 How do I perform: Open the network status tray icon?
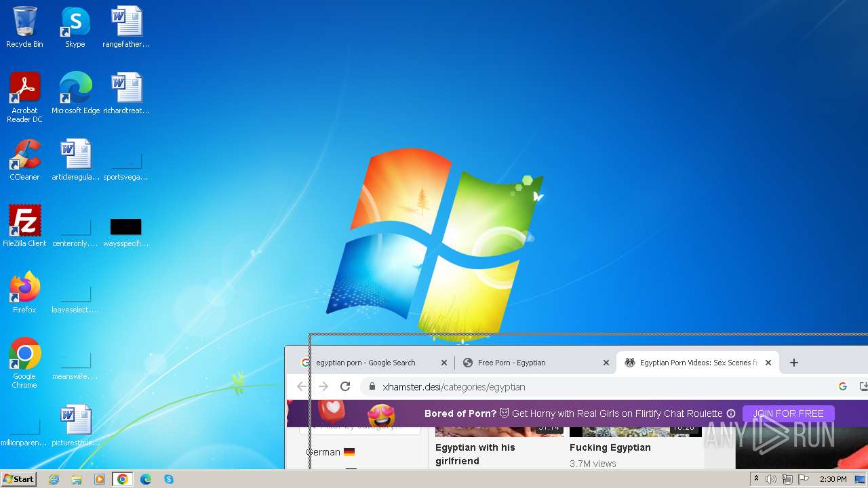[x=787, y=479]
